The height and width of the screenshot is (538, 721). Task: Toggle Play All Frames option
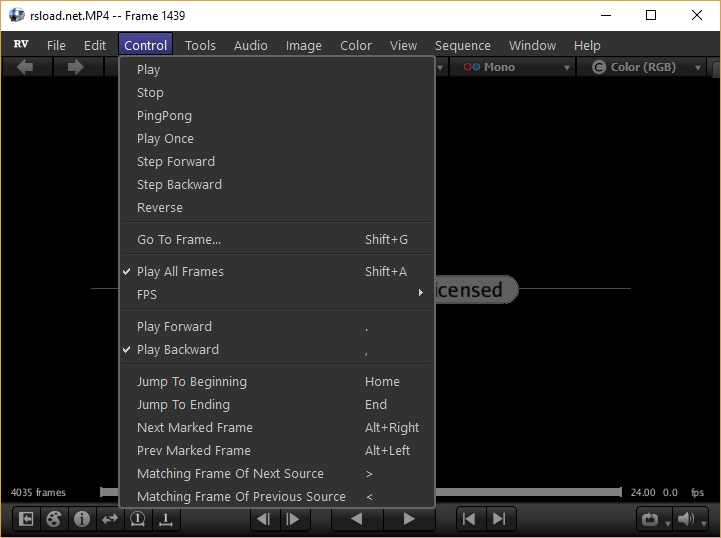(x=277, y=271)
